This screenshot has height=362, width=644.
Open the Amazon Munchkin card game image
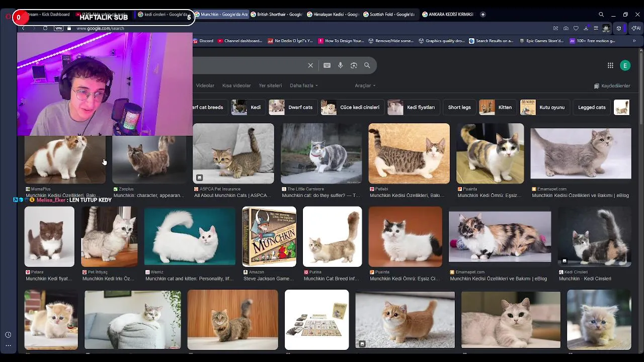pyautogui.click(x=269, y=236)
